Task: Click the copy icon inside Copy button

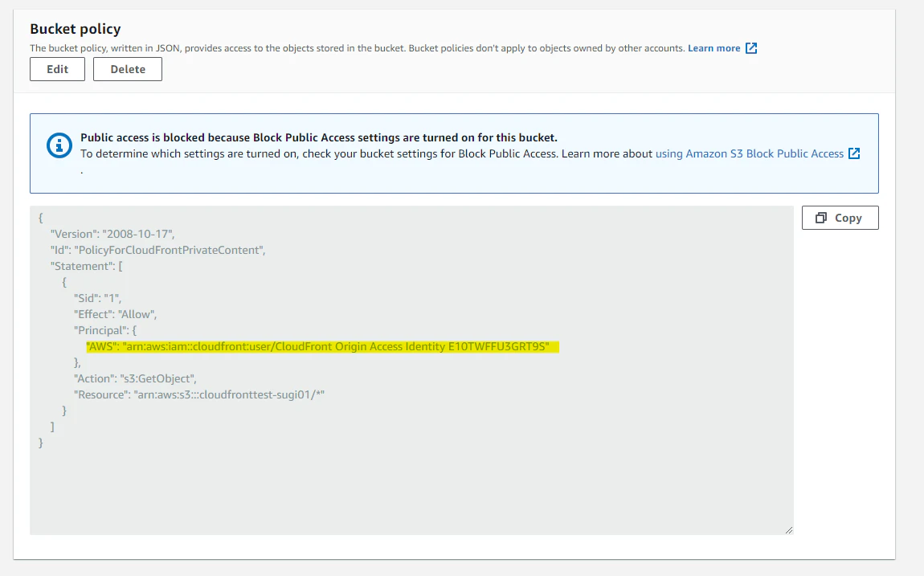Action: [x=821, y=218]
